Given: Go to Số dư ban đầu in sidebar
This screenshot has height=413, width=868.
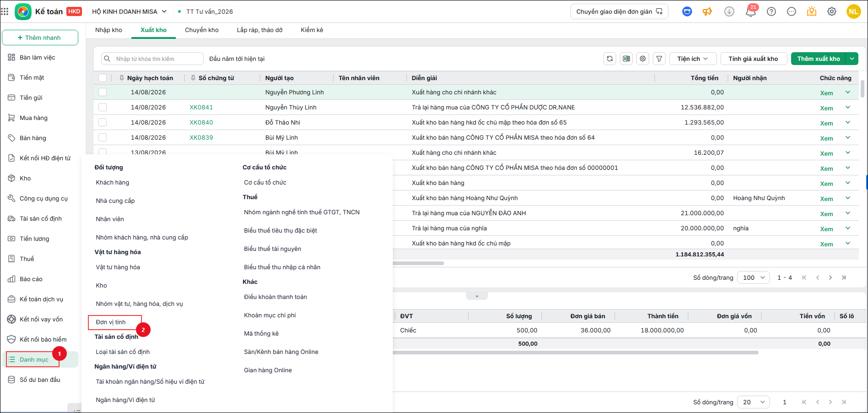Looking at the screenshot, I should (x=40, y=380).
